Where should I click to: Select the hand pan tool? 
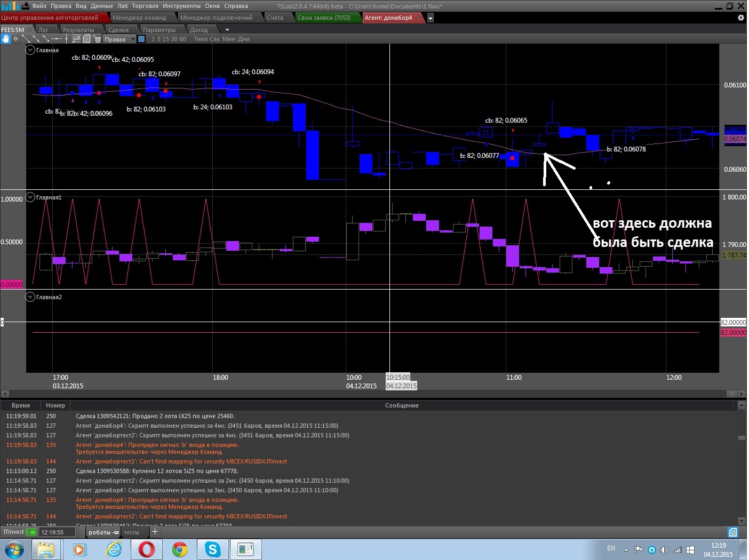click(5, 39)
